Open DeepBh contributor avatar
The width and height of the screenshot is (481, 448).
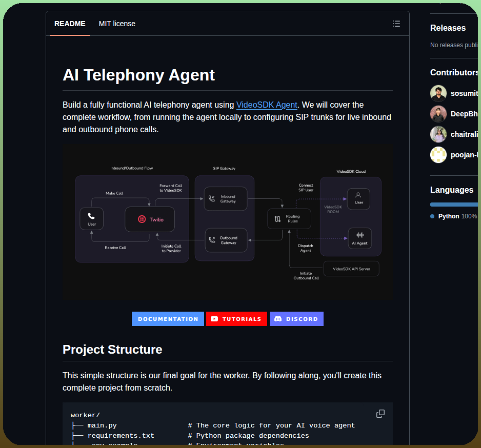[x=438, y=114]
